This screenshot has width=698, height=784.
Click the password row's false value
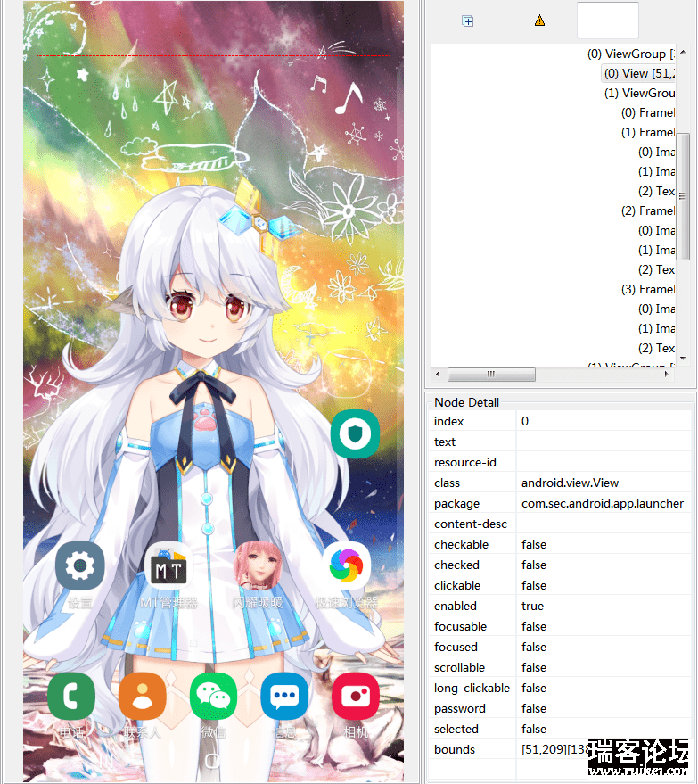click(x=534, y=708)
